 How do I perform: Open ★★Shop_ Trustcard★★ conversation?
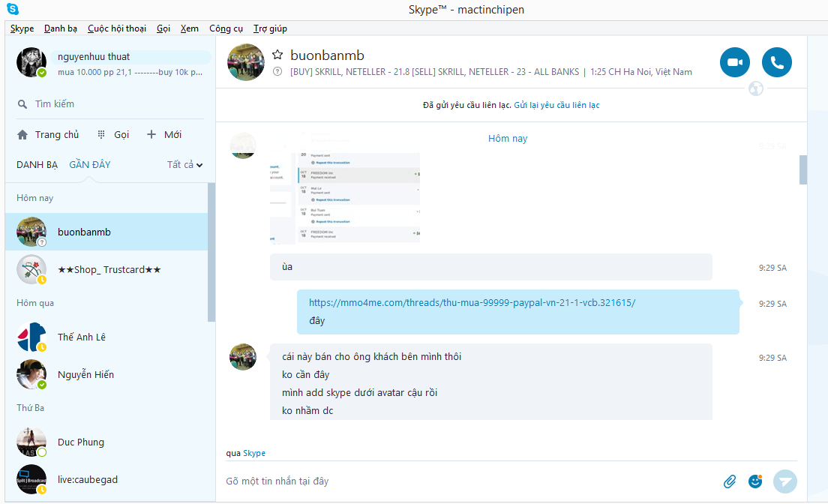[106, 269]
